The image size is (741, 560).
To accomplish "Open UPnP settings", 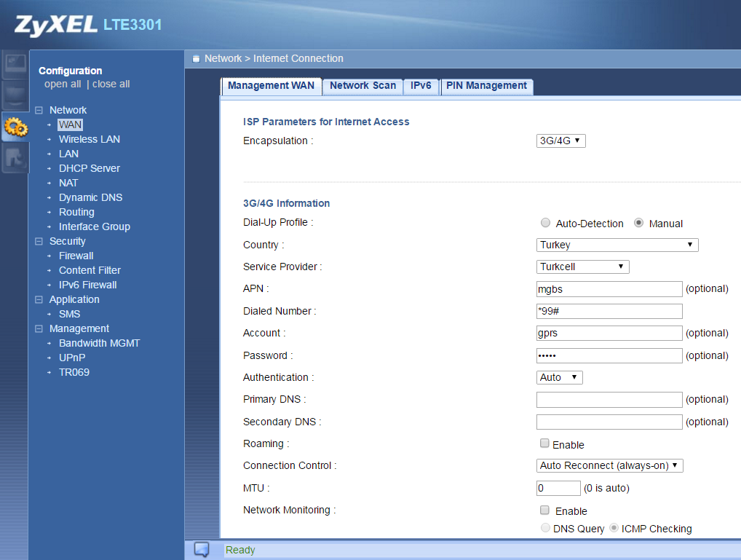I will [x=72, y=358].
